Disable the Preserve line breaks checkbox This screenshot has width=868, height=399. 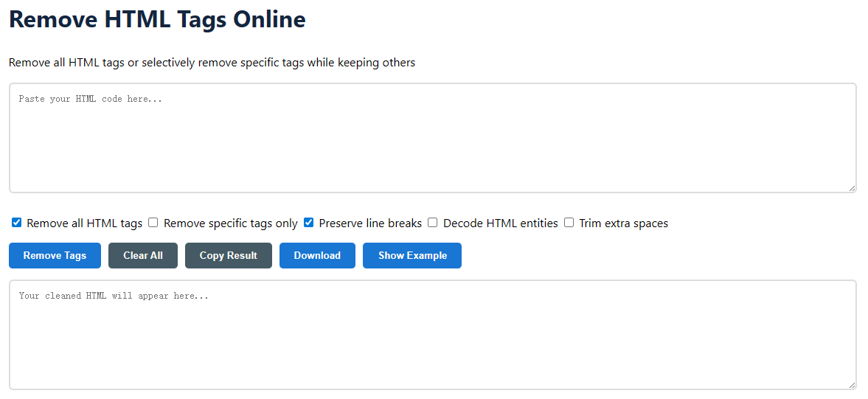309,223
